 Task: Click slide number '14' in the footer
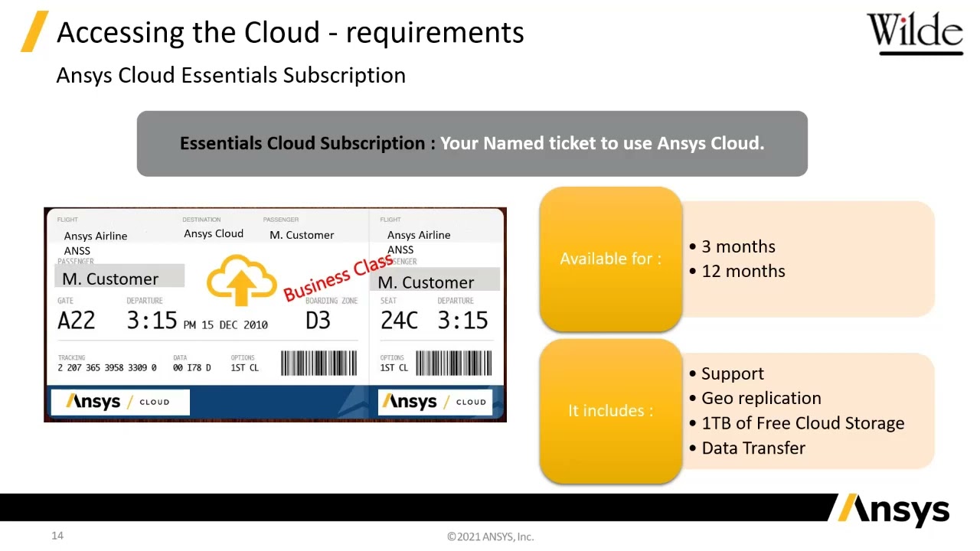pyautogui.click(x=57, y=536)
